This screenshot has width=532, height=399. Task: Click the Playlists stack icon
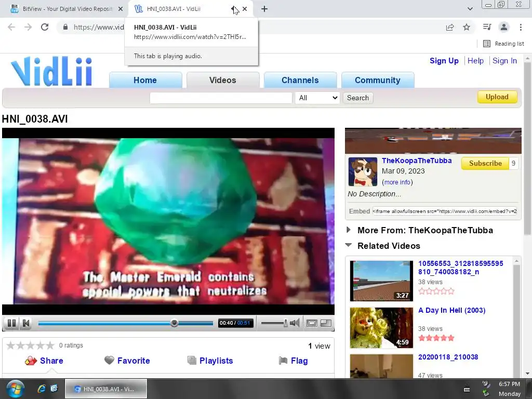(x=192, y=361)
